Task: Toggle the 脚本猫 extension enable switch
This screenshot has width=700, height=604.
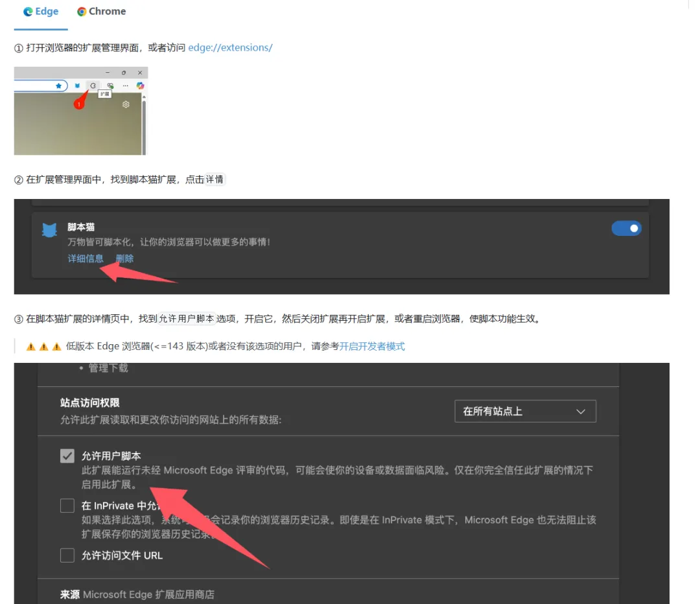Action: [626, 229]
